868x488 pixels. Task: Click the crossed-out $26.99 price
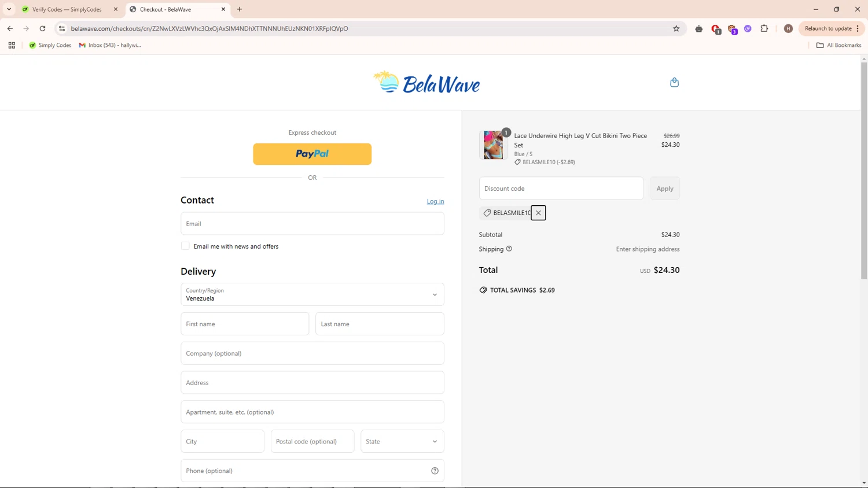pyautogui.click(x=671, y=136)
